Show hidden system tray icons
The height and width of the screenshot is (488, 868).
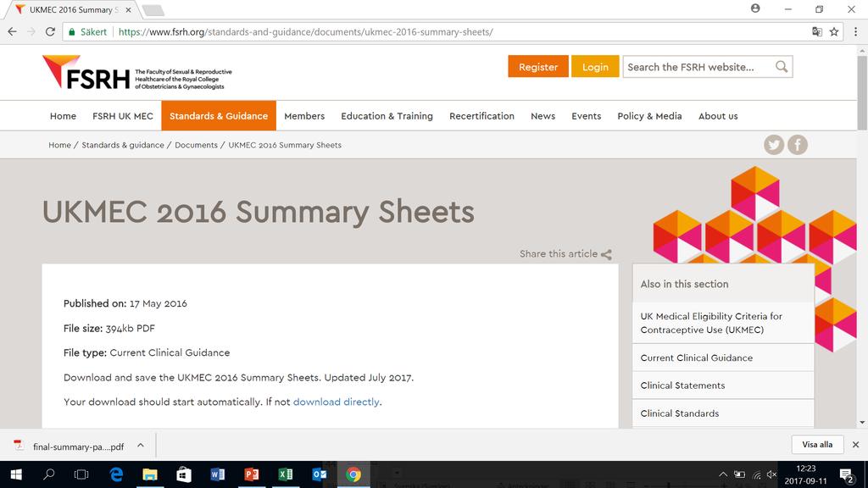coord(723,474)
